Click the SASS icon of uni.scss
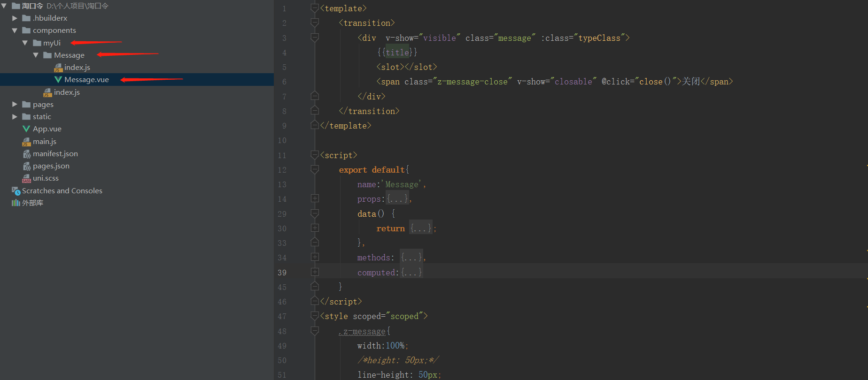The width and height of the screenshot is (868, 380). point(26,178)
